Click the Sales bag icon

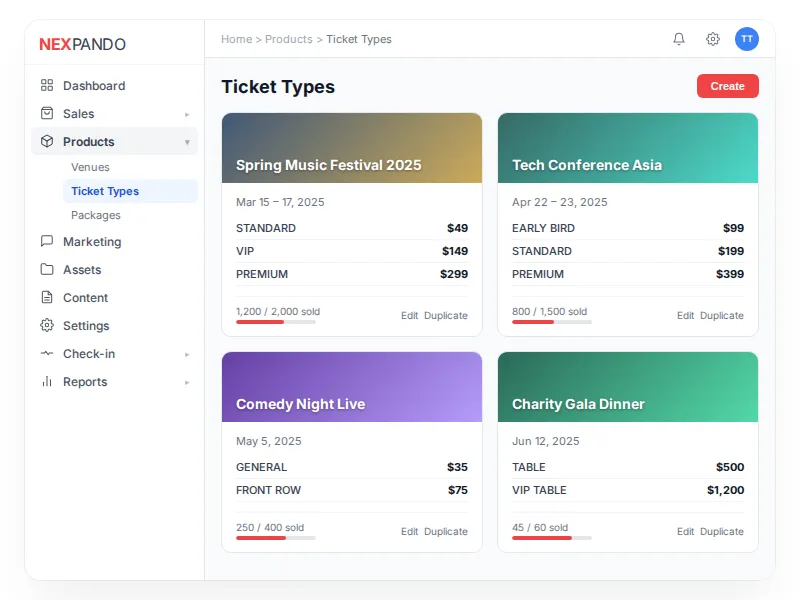point(47,113)
